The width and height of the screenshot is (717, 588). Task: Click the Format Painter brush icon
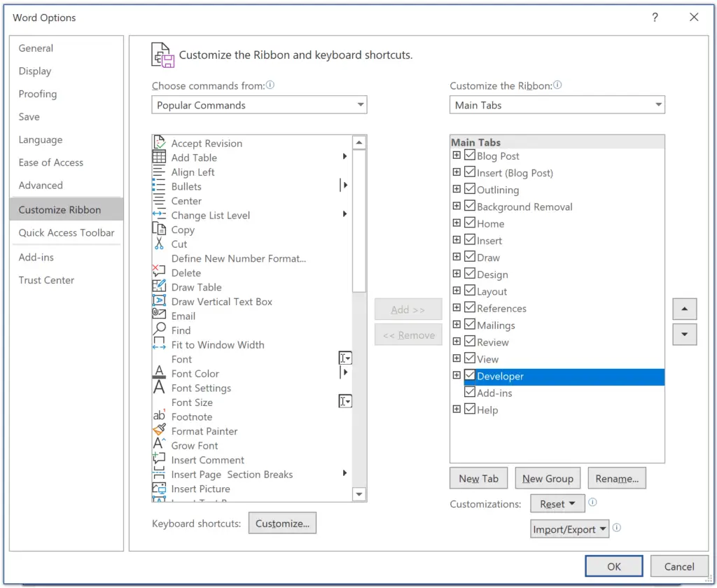[x=160, y=430]
